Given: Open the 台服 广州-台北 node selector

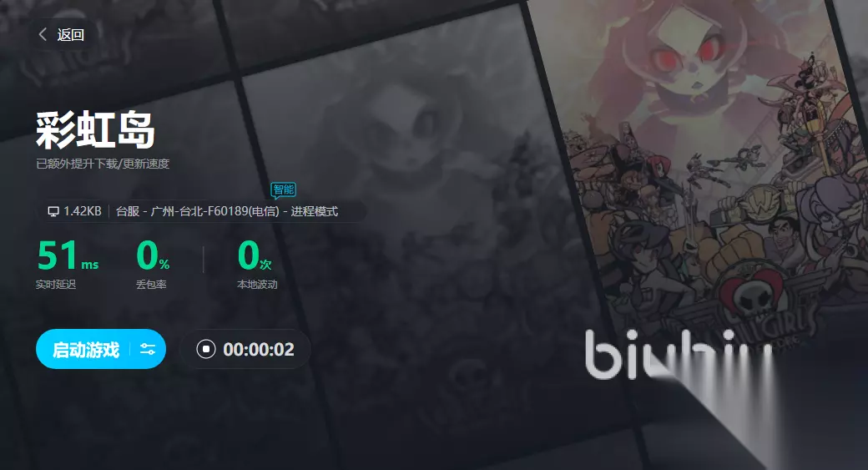Looking at the screenshot, I should (x=227, y=211).
